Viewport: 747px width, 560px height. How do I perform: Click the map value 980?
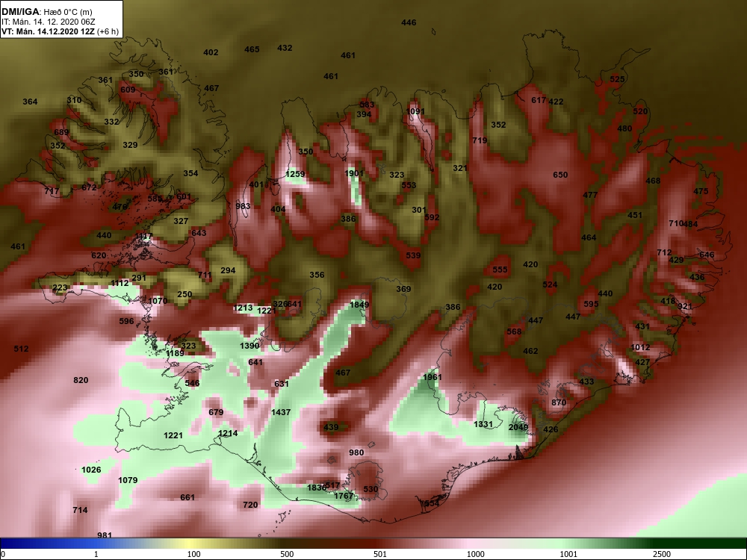tap(356, 452)
